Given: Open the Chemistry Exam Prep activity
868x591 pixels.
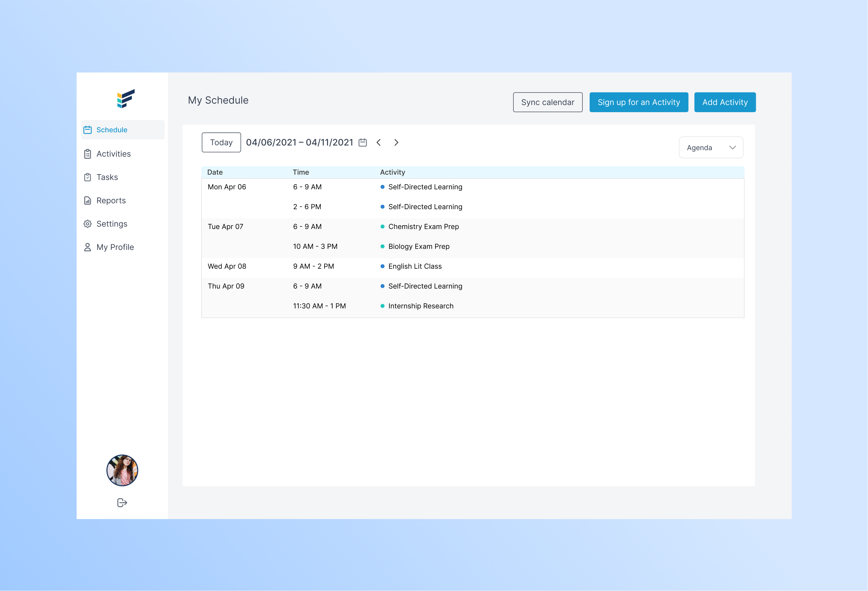Looking at the screenshot, I should coord(424,227).
